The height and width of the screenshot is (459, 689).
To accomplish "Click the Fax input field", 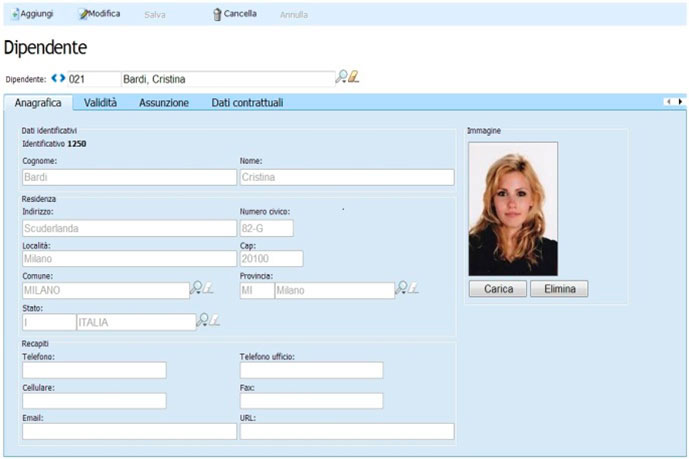I will click(x=312, y=401).
